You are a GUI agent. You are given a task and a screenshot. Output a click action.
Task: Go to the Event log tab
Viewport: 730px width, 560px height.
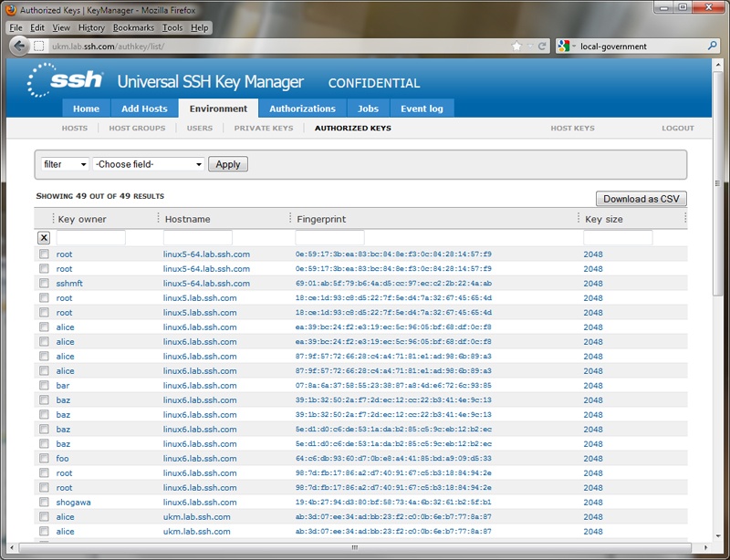pos(422,109)
